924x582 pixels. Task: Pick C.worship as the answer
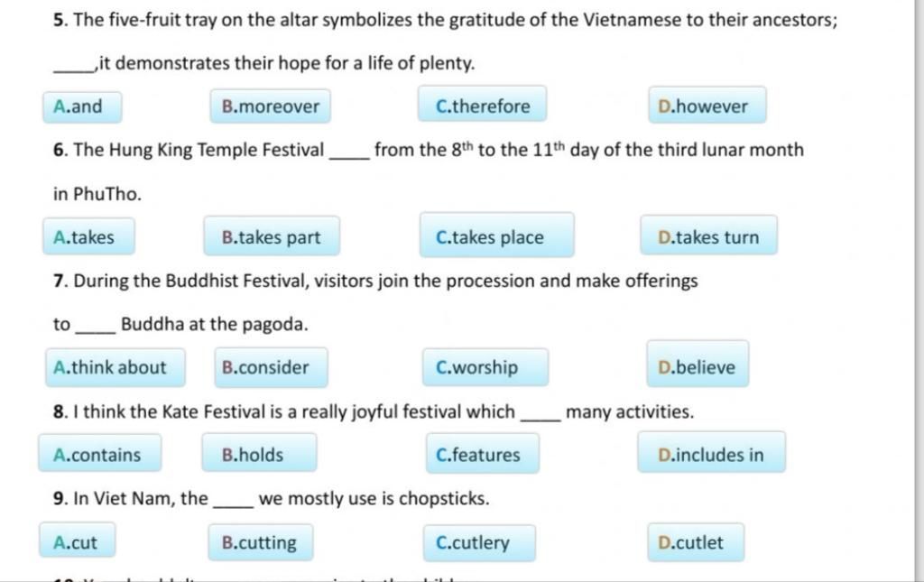[x=485, y=367]
